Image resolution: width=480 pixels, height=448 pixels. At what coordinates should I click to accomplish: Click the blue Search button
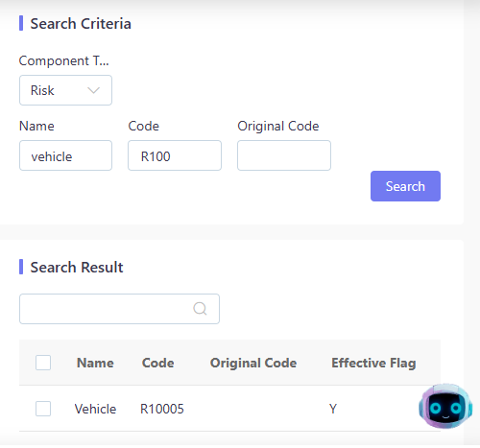point(405,186)
